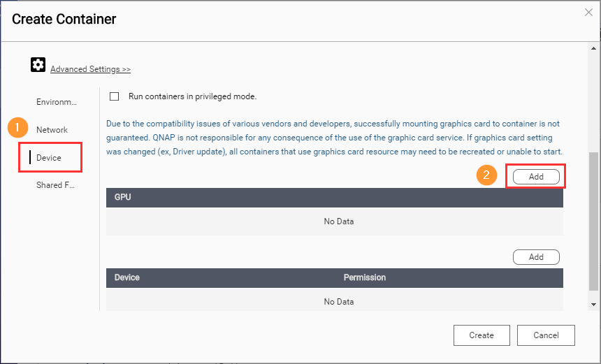The height and width of the screenshot is (364, 601).
Task: Click the Device column header
Action: [x=127, y=277]
